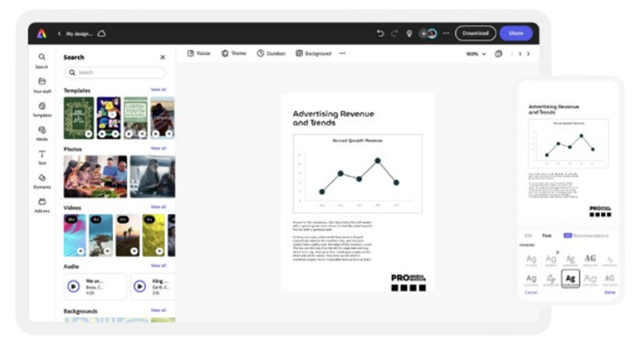Select the mobile preview chart
644x361 pixels.
click(568, 143)
